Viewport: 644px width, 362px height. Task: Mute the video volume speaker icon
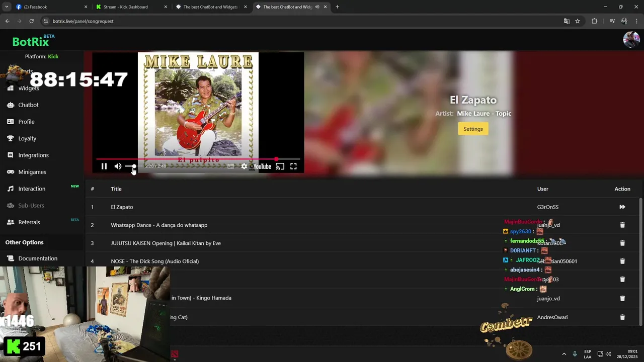[x=118, y=166]
